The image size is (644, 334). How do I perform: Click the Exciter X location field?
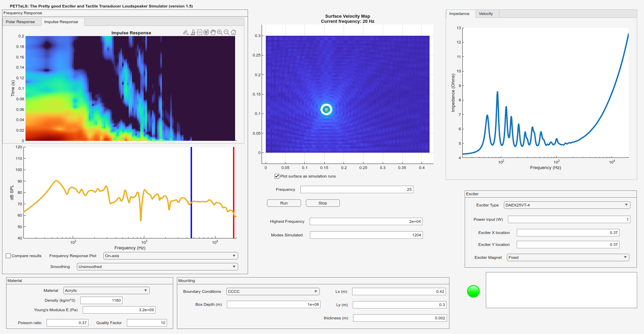(568, 233)
